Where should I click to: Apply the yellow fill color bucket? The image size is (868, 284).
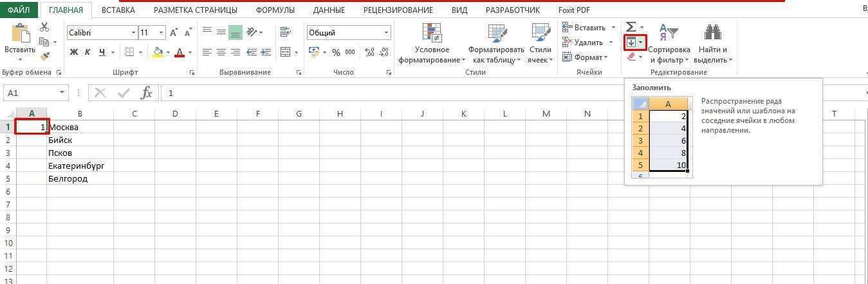tap(158, 52)
